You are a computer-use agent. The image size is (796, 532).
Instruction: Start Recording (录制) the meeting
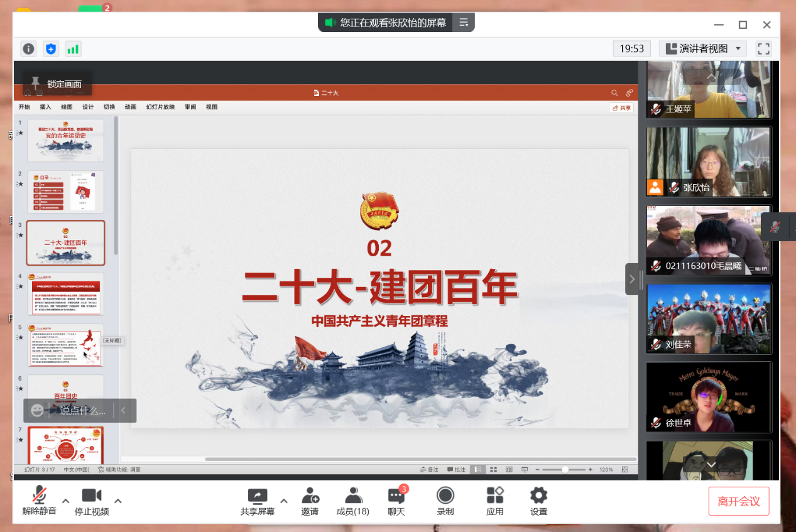[x=445, y=501]
